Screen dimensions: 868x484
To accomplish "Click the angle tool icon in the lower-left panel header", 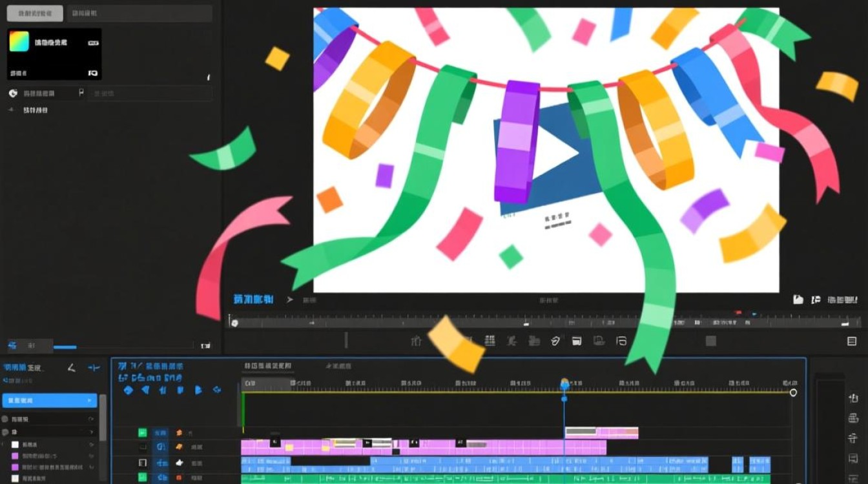I will (x=72, y=368).
